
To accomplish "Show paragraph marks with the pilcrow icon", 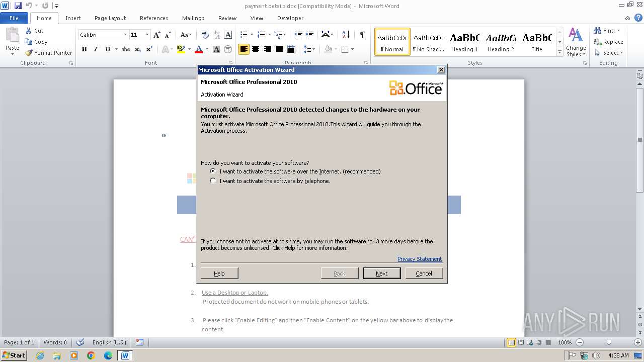I will click(362, 35).
